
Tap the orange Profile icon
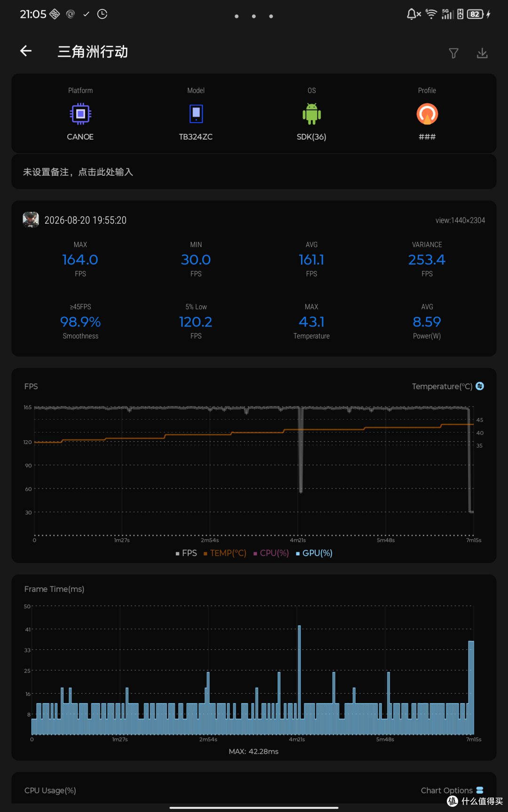(x=427, y=114)
